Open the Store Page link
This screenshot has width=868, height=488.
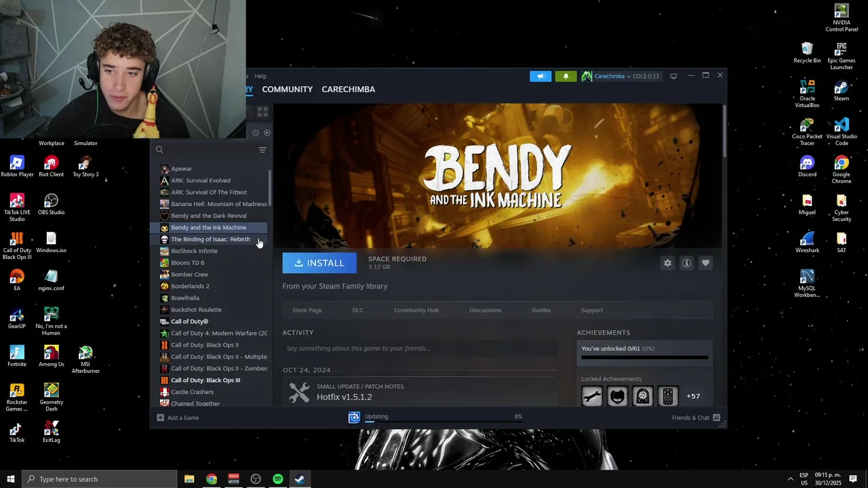coord(307,310)
